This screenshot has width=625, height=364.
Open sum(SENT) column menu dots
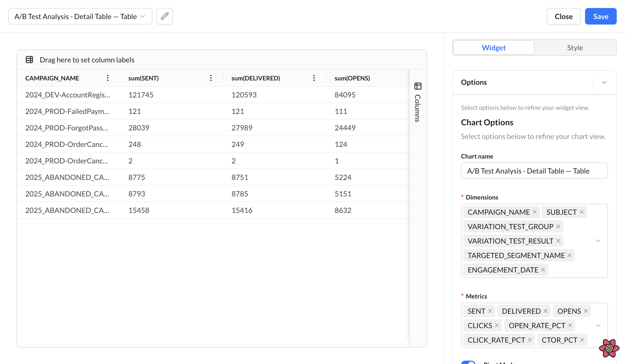tap(211, 78)
